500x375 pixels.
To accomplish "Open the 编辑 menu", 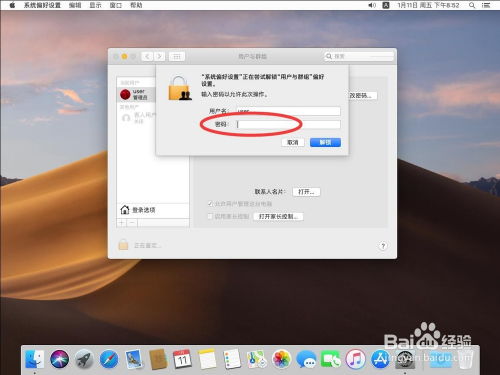I will (x=75, y=5).
